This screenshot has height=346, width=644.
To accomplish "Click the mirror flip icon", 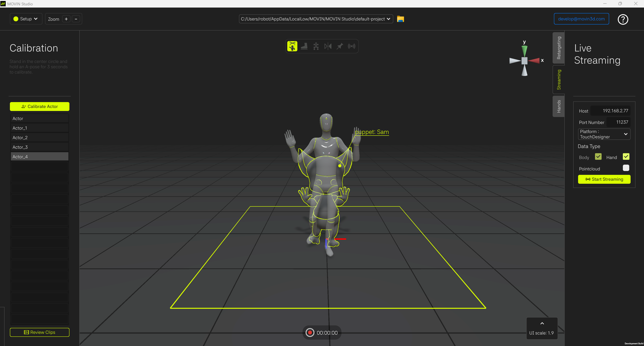I will pos(328,46).
